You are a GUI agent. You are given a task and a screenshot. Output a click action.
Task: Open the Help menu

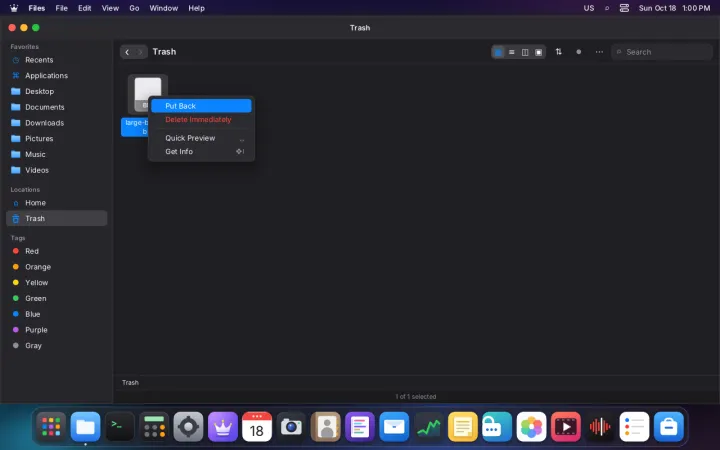196,8
